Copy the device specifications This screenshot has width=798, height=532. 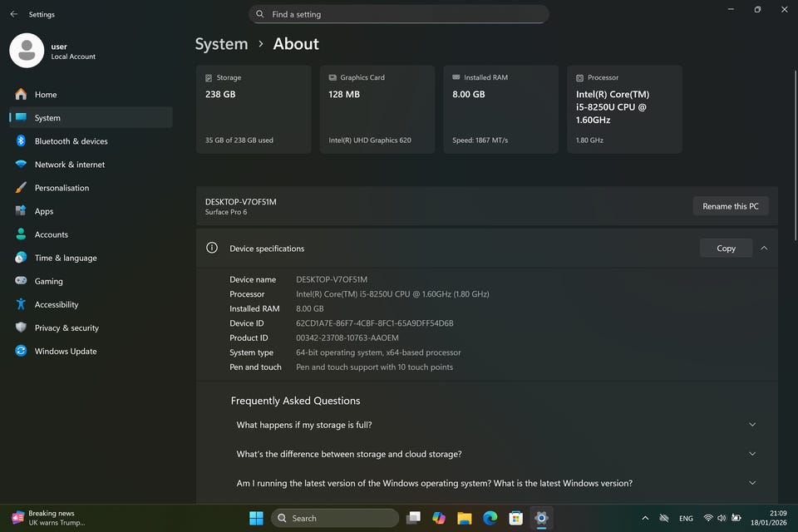726,248
